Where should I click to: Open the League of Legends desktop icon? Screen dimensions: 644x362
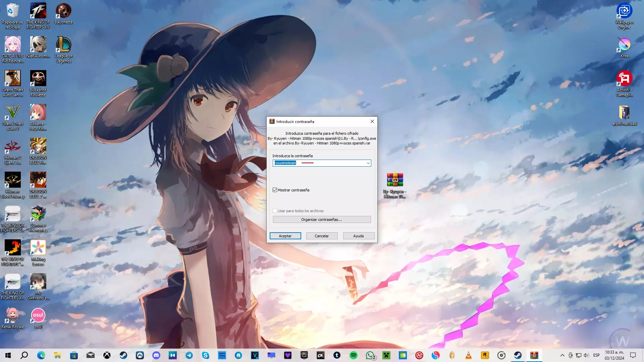pyautogui.click(x=63, y=49)
